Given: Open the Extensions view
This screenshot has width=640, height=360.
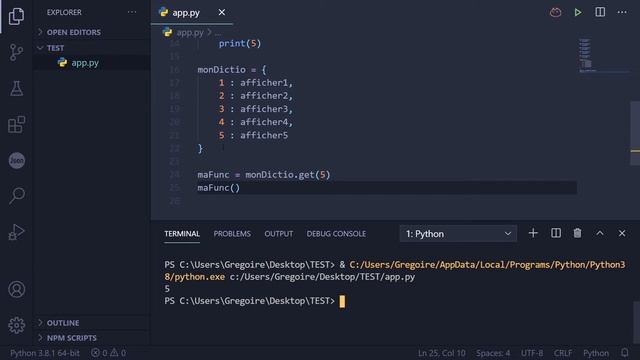Looking at the screenshot, I should pos(16,124).
